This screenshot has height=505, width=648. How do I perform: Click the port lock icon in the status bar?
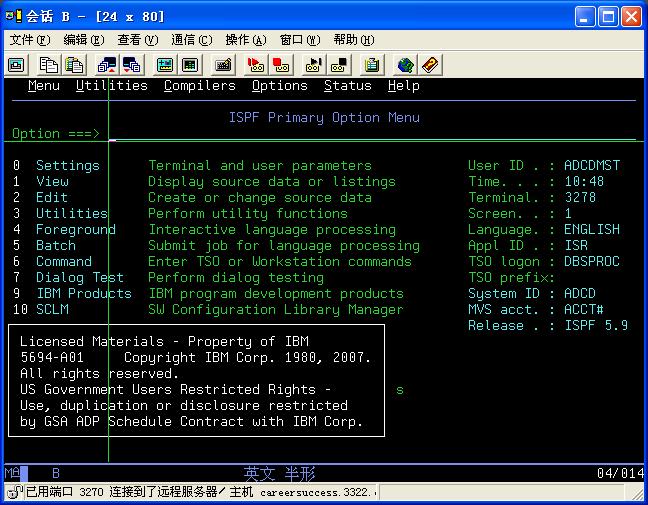point(14,492)
